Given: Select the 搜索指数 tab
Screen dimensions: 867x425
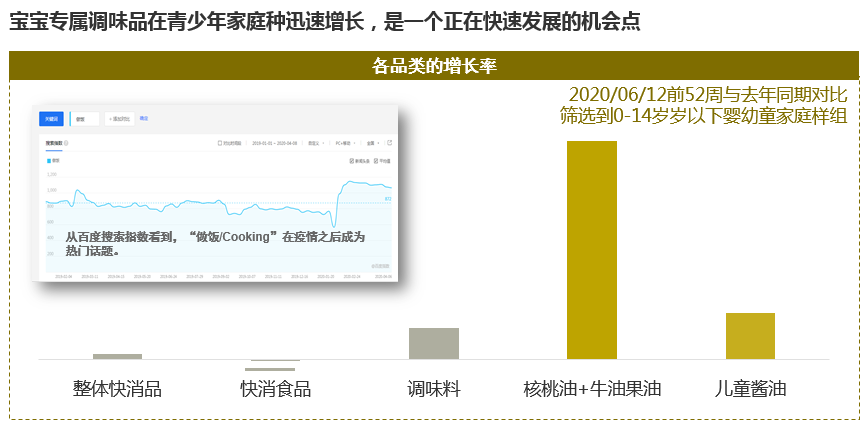Looking at the screenshot, I should (x=54, y=143).
